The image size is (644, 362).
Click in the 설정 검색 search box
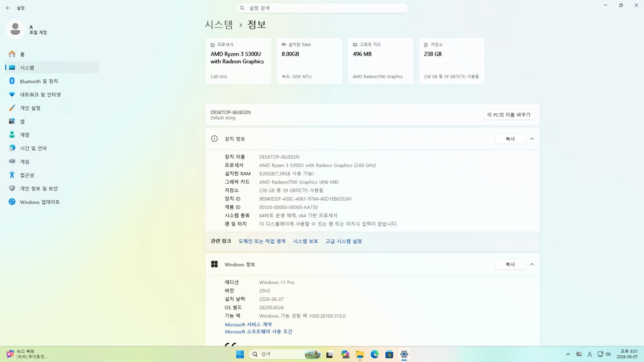322,8
